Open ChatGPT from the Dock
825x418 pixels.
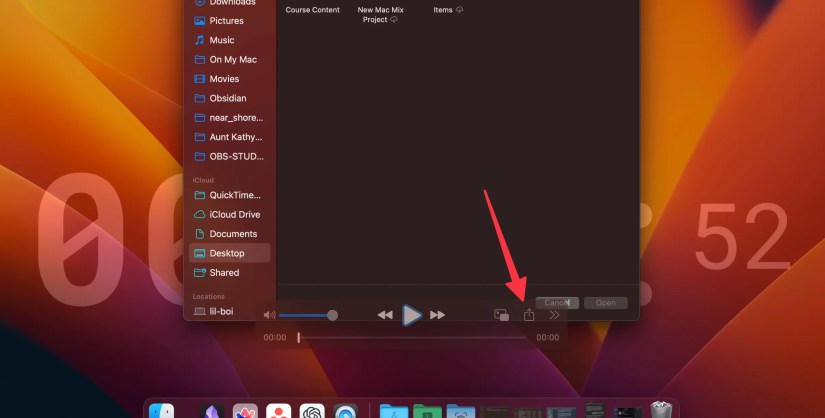click(312, 411)
